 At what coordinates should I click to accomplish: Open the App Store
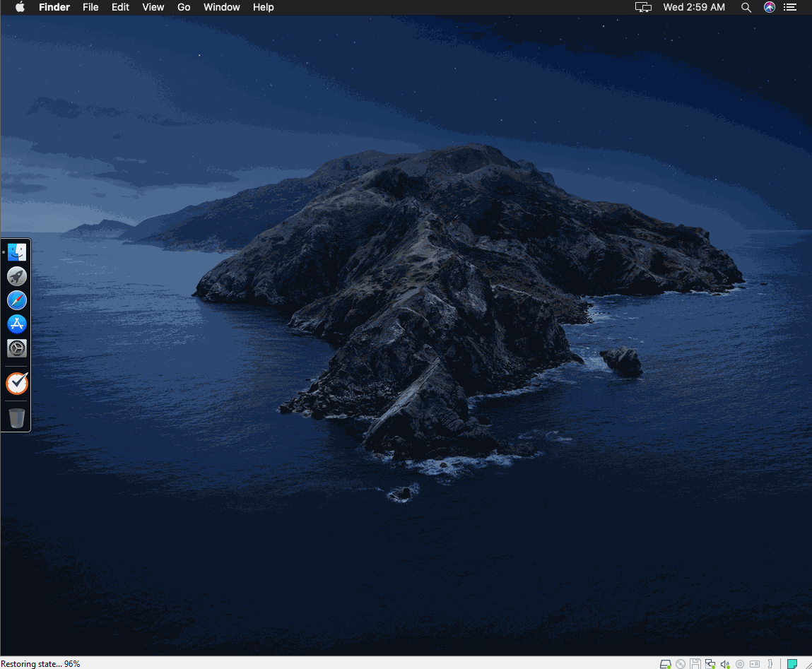[x=16, y=324]
